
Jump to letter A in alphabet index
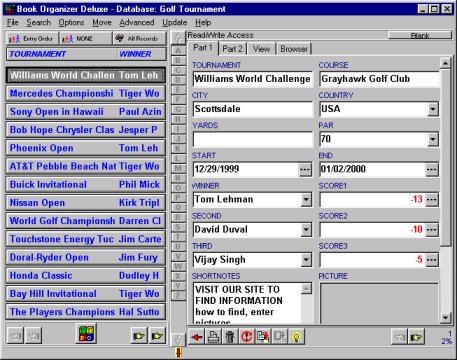click(x=178, y=51)
